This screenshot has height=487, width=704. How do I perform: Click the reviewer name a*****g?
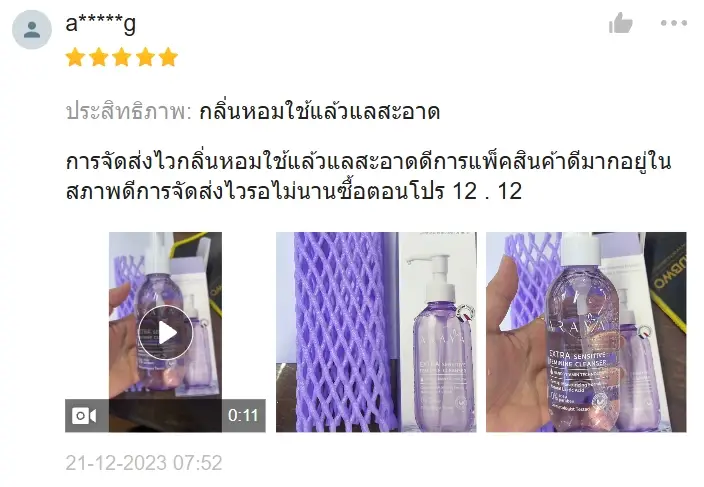100,23
